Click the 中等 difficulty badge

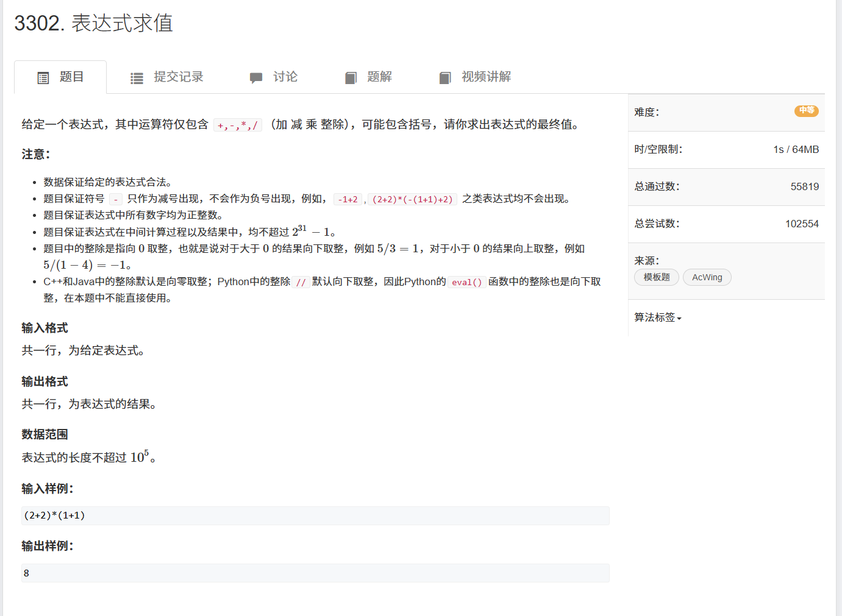(807, 110)
